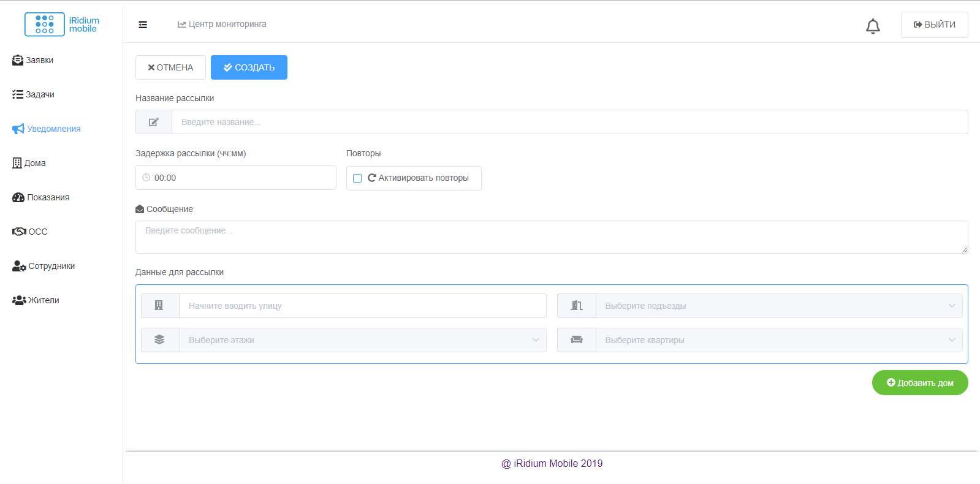Viewport: 980px width, 484px height.
Task: Focus the Введите название input field
Action: (x=569, y=122)
